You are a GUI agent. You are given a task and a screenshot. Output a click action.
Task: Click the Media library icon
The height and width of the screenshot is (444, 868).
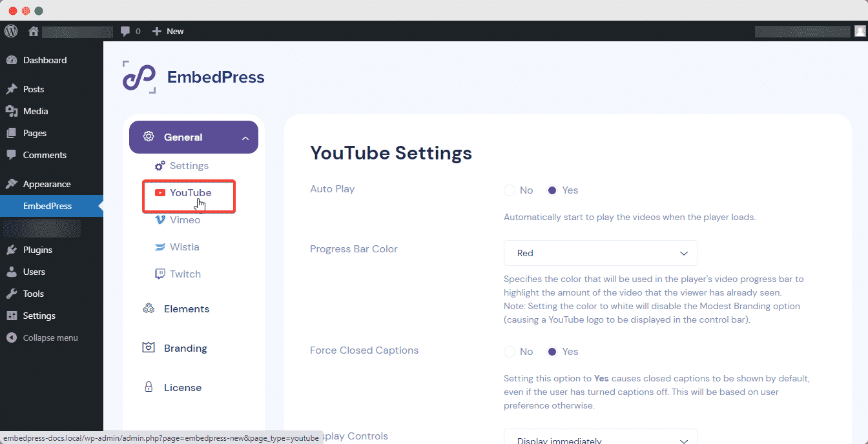click(x=12, y=111)
